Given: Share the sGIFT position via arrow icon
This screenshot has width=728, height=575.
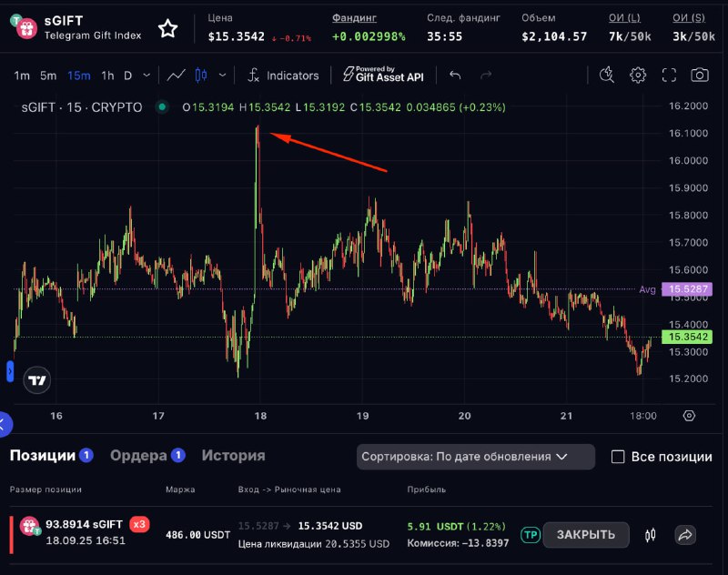Looking at the screenshot, I should point(684,535).
